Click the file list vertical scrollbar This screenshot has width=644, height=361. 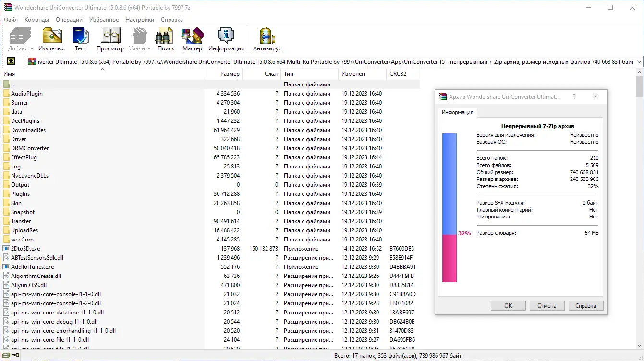[639, 211]
